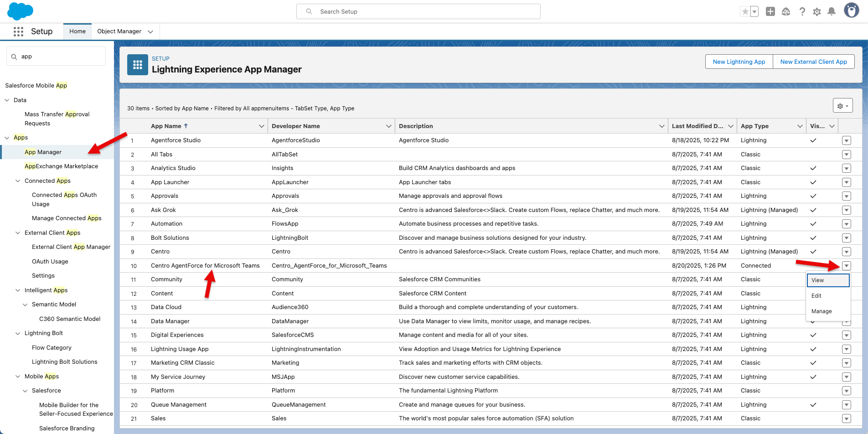Click the New Lightning App button
The width and height of the screenshot is (868, 434).
(739, 62)
